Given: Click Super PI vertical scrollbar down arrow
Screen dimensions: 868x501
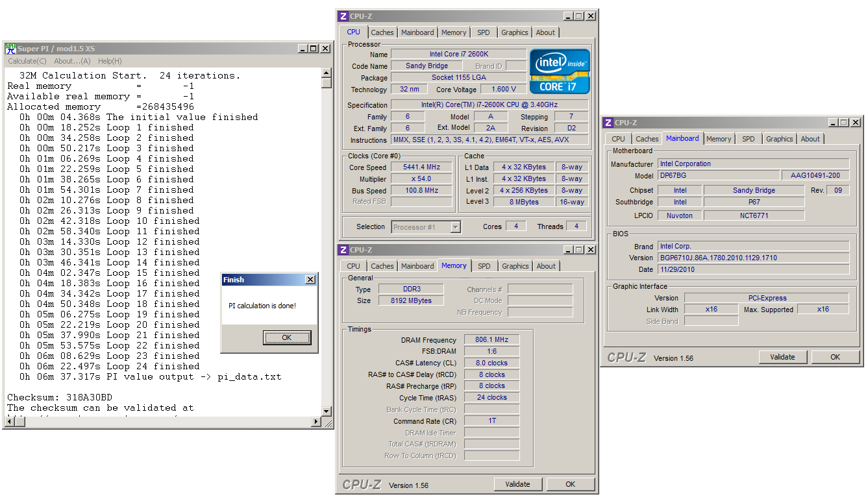Looking at the screenshot, I should (327, 411).
